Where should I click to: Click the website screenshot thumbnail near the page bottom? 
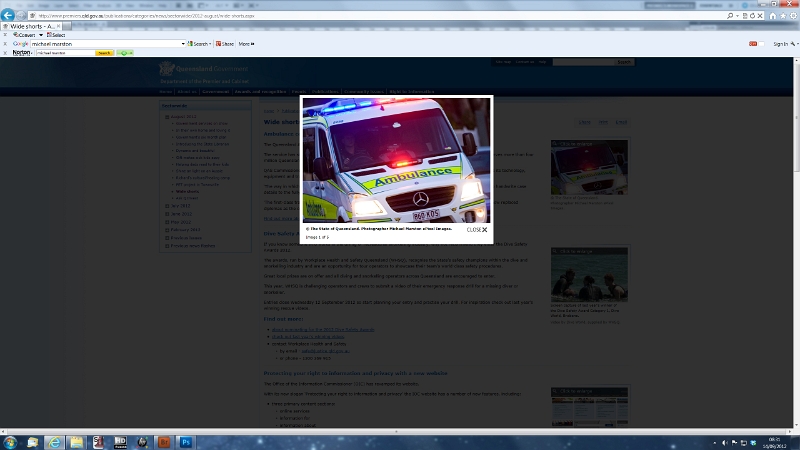pos(589,407)
